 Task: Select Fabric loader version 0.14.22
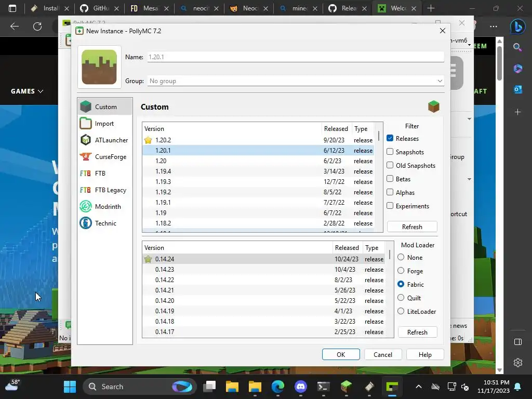(x=263, y=280)
